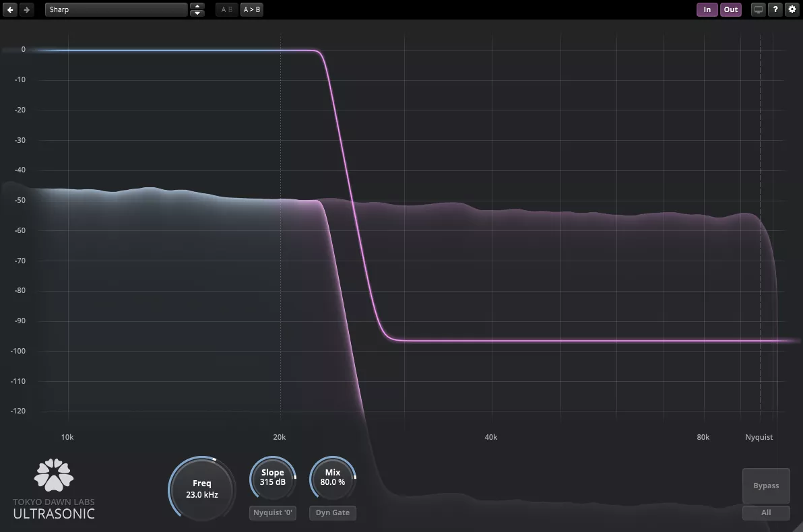Open the display monitor settings icon

coord(759,9)
